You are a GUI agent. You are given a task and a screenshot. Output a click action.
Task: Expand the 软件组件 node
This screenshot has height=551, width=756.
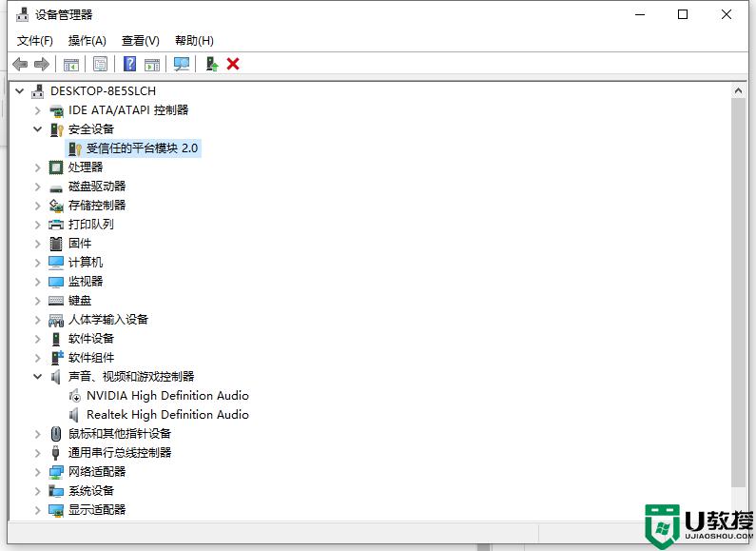(x=38, y=358)
